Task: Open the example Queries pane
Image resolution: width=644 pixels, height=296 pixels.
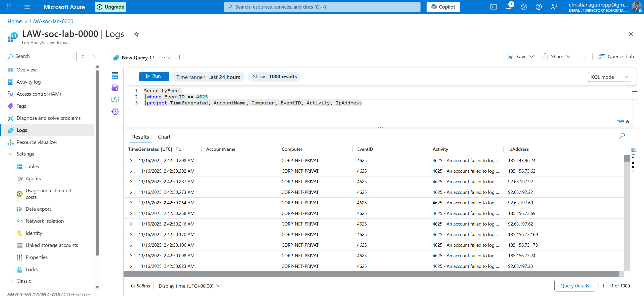Action: tap(115, 88)
